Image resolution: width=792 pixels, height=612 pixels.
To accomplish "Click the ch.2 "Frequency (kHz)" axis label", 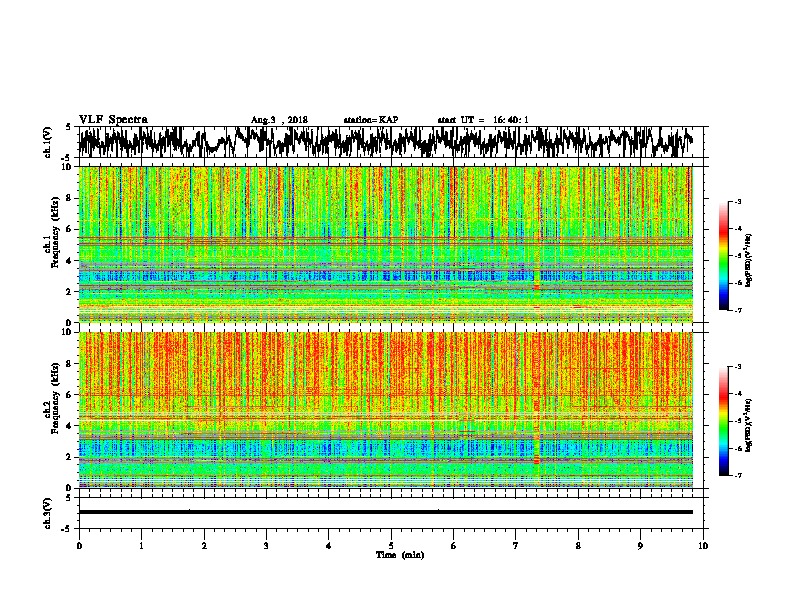I will point(55,399).
